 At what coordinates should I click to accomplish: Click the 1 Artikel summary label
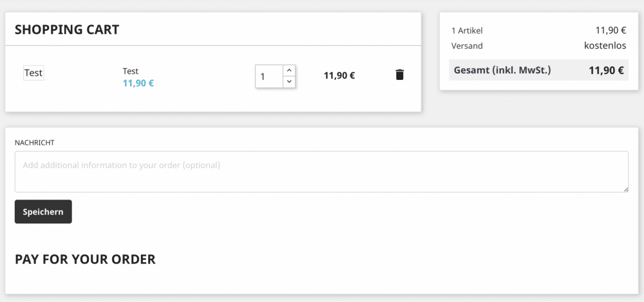click(467, 30)
